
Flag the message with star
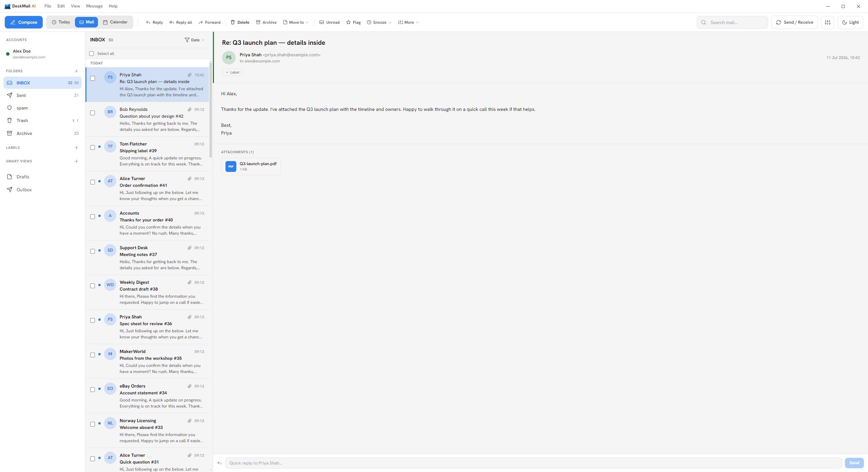coord(353,22)
